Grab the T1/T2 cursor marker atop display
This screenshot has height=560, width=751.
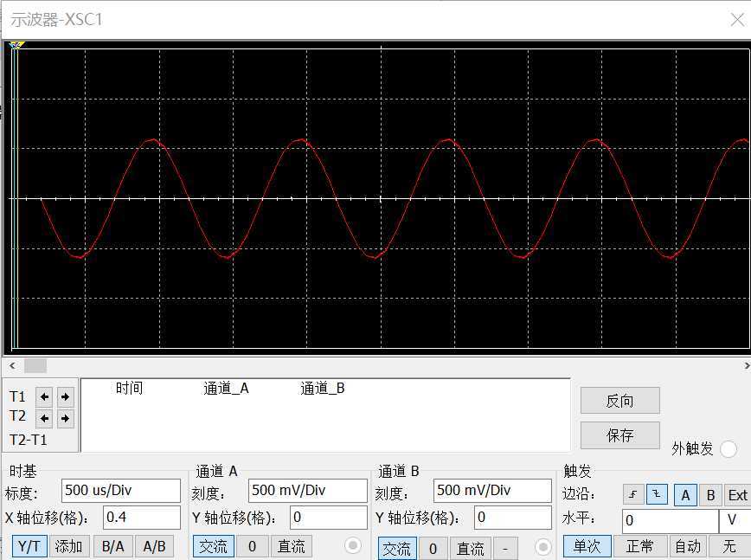pos(16,45)
